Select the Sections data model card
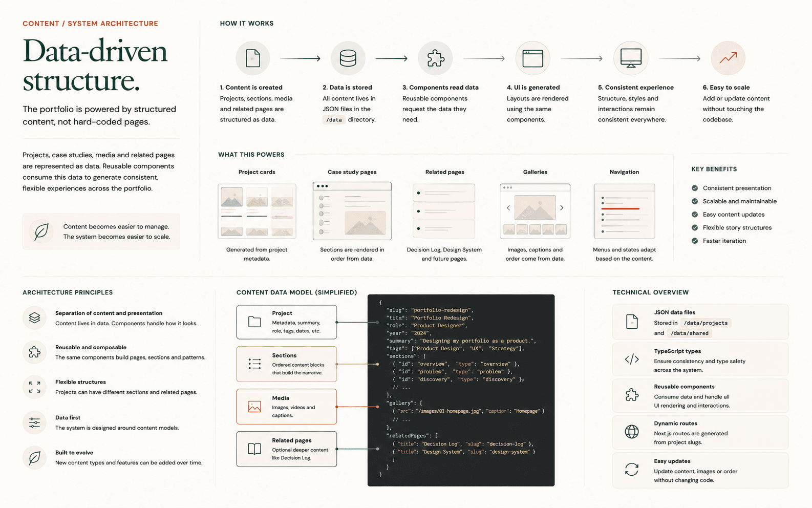Screen dimensions: 812x508 [x=287, y=364]
